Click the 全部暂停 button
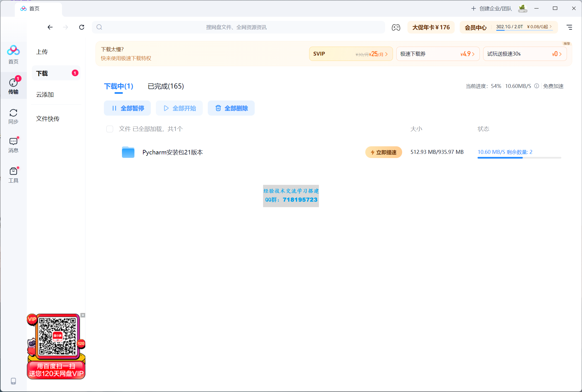 point(127,108)
